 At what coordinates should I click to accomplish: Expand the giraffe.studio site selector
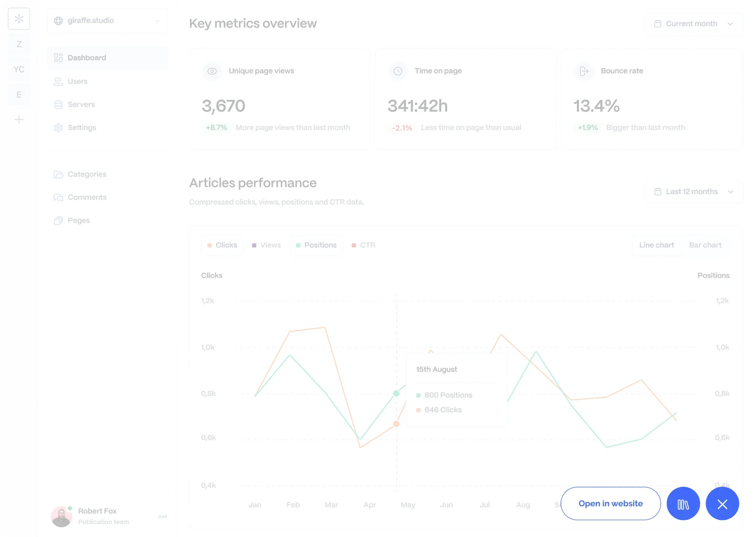(107, 21)
